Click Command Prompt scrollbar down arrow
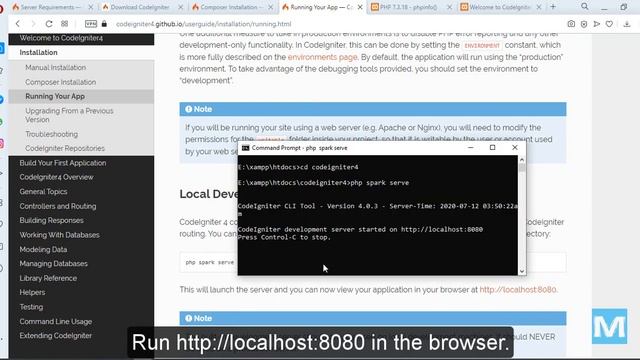 [522, 271]
